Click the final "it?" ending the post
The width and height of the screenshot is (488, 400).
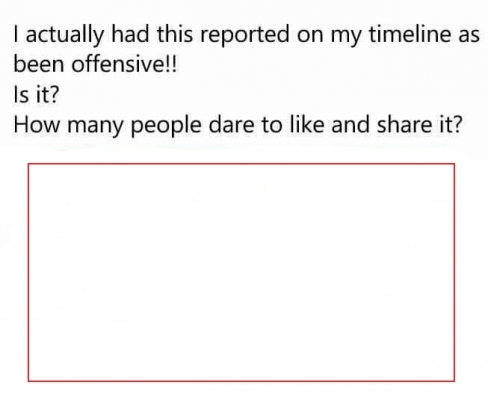pos(449,124)
